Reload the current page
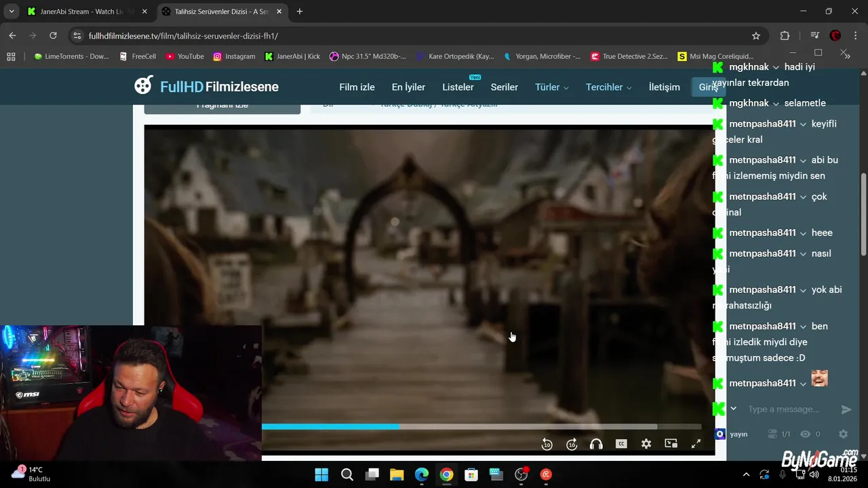This screenshot has width=868, height=488. click(53, 36)
